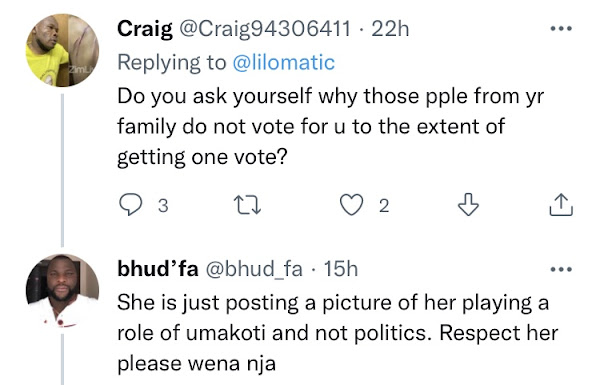
Task: Open reply icon on Craig's tweet
Action: [x=130, y=205]
